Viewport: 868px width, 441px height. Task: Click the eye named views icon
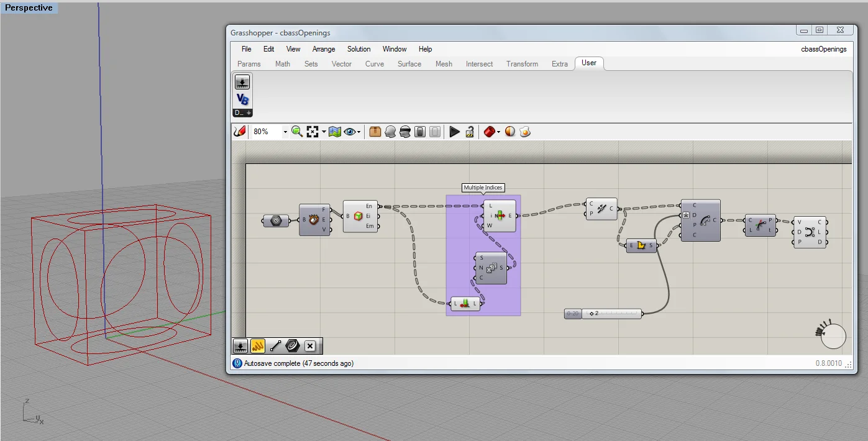(350, 132)
